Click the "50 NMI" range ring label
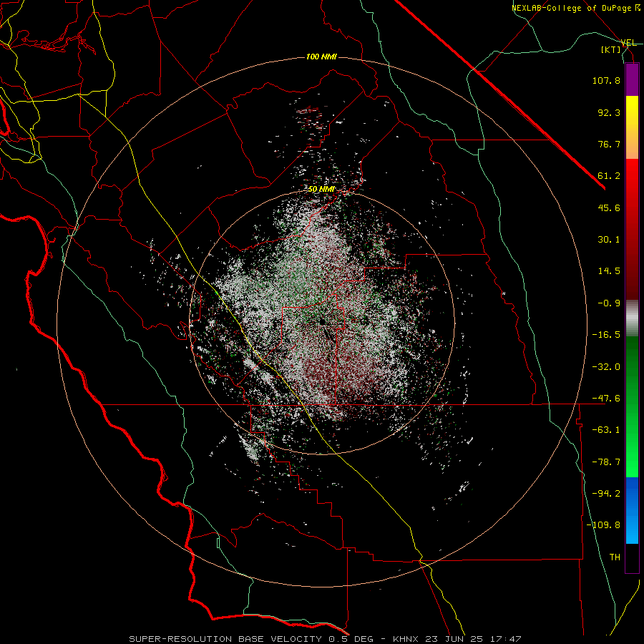Image resolution: width=644 pixels, height=644 pixels. (321, 190)
